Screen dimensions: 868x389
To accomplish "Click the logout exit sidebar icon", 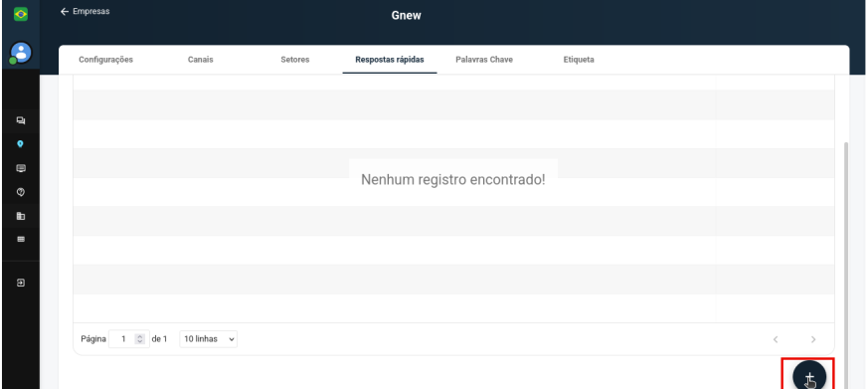I will [x=21, y=283].
